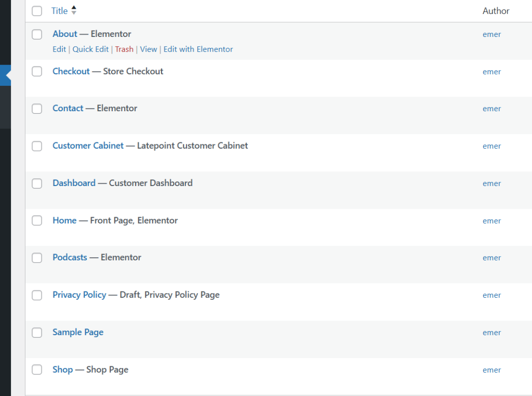The image size is (532, 396).
Task: Open the Privacy Policy draft
Action: pos(79,295)
